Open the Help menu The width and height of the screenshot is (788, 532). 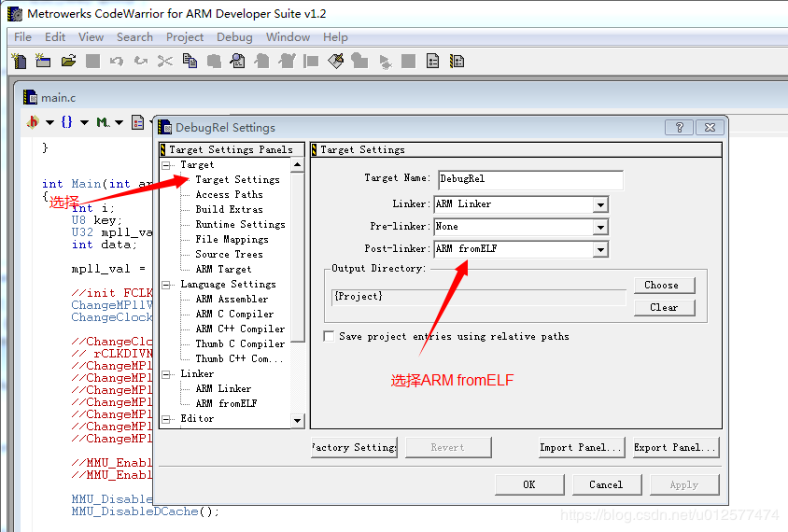point(335,37)
